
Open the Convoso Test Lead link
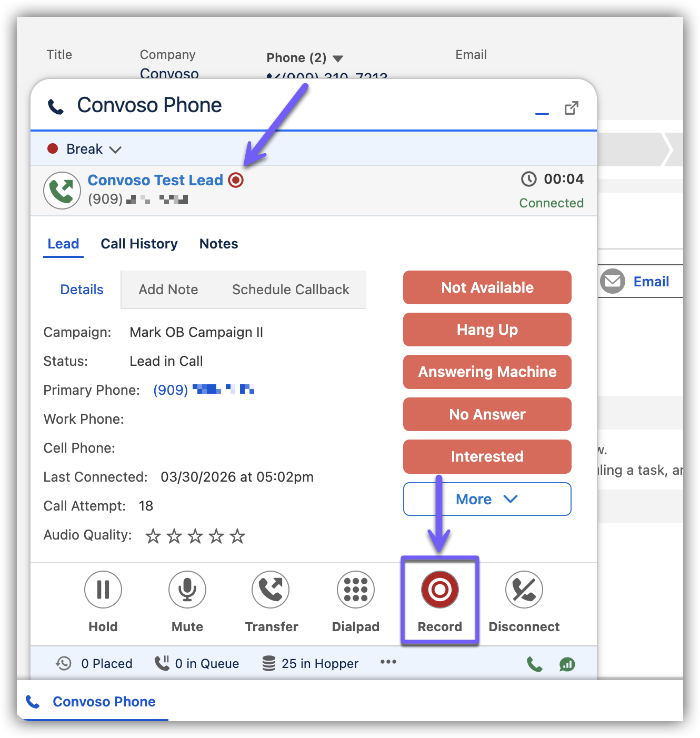[155, 180]
